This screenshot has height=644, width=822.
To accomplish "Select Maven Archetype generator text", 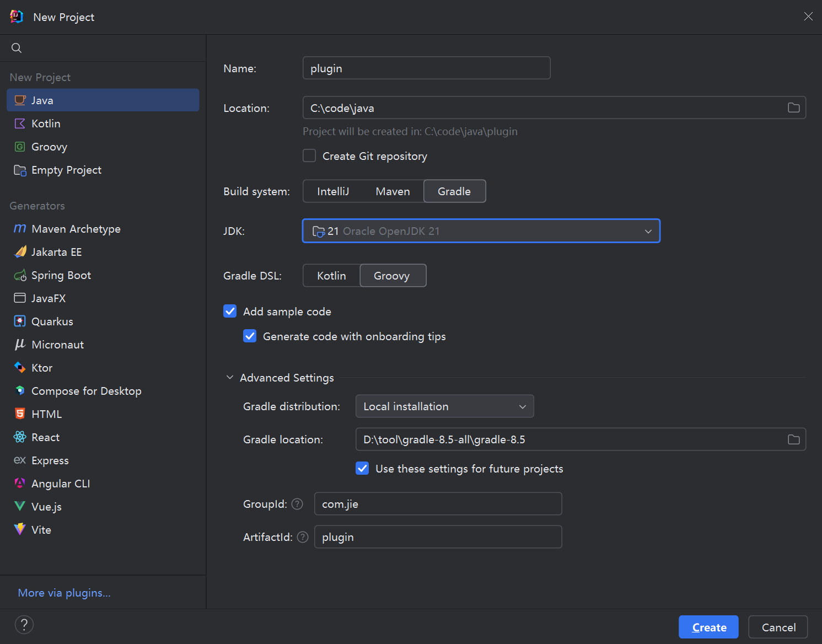I will click(76, 229).
